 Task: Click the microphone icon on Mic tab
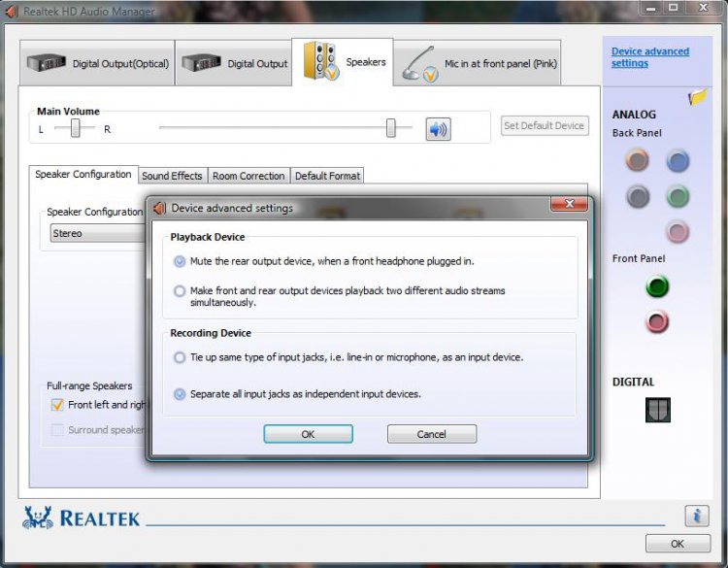(419, 64)
